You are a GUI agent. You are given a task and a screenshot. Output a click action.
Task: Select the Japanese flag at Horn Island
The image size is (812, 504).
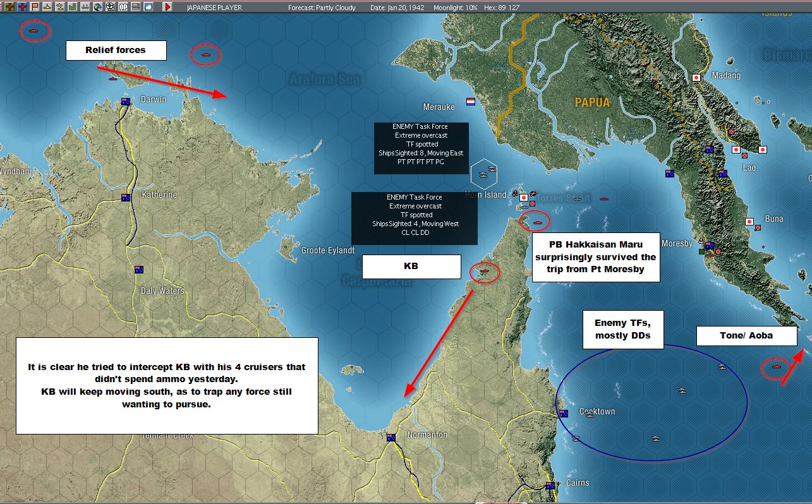click(523, 198)
